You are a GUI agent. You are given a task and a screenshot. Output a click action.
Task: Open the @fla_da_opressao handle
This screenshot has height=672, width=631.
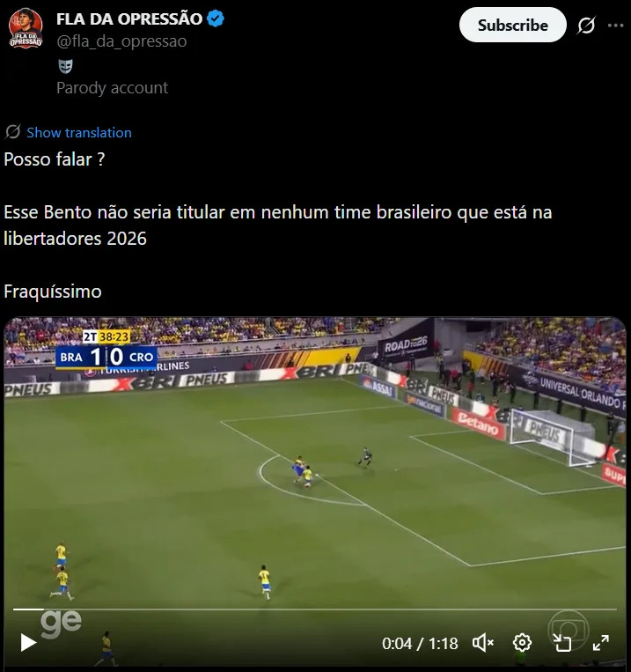[x=121, y=41]
